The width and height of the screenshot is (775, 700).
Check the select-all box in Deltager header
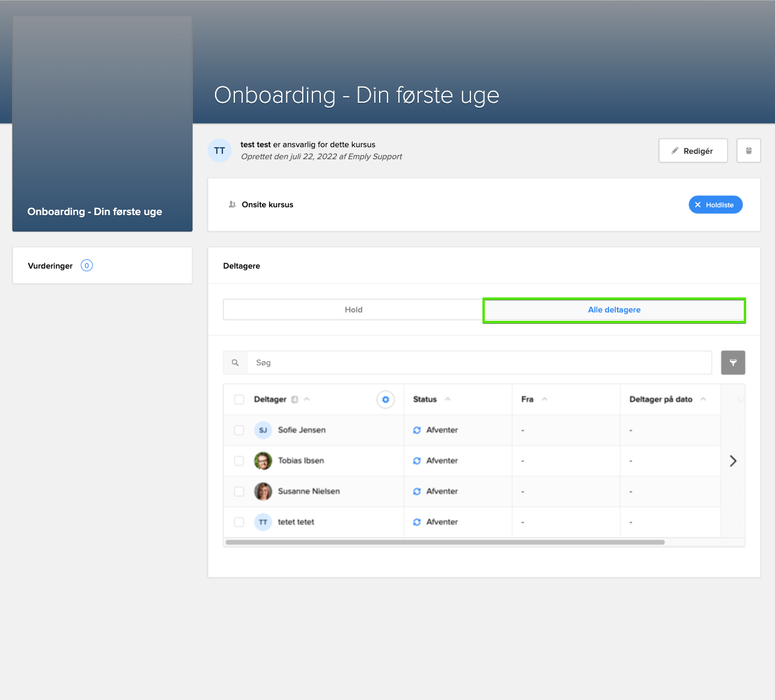point(239,400)
